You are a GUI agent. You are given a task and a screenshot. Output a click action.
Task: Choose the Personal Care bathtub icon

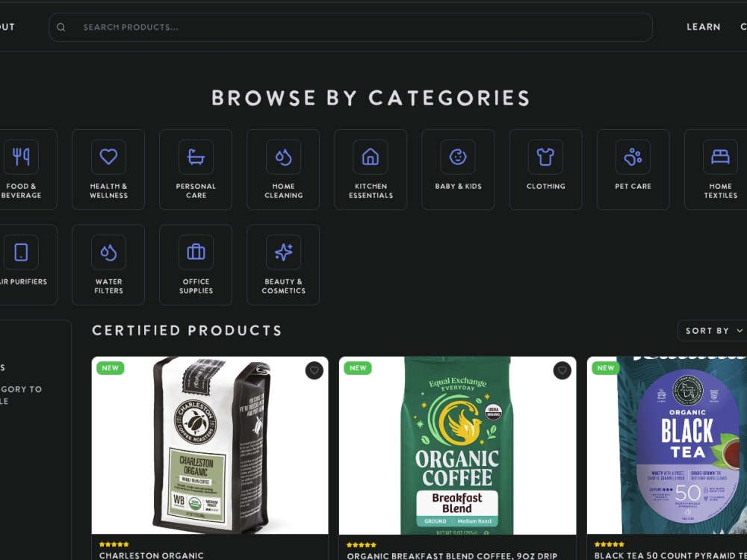coord(196,157)
